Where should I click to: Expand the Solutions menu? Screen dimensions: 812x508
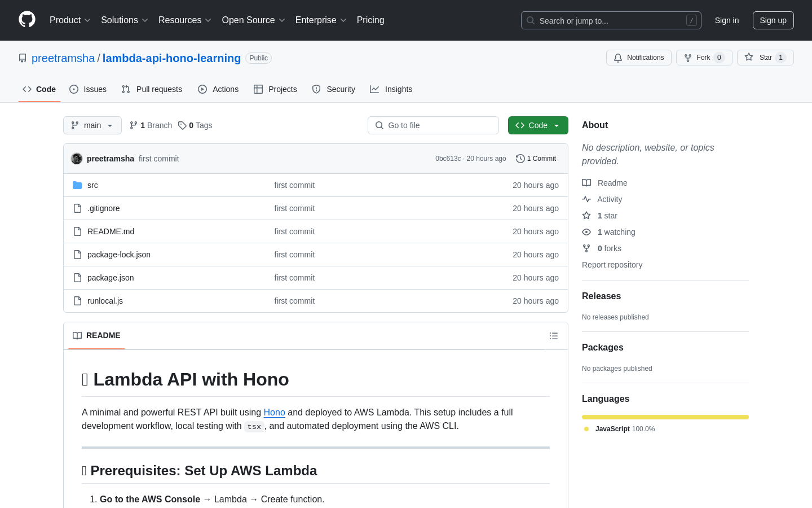click(x=125, y=20)
